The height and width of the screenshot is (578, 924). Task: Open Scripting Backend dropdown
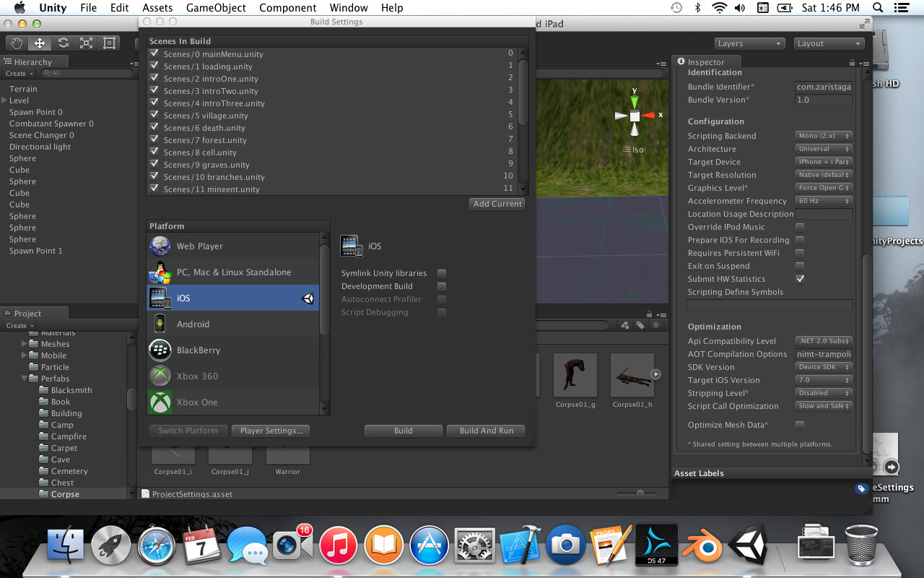click(824, 136)
